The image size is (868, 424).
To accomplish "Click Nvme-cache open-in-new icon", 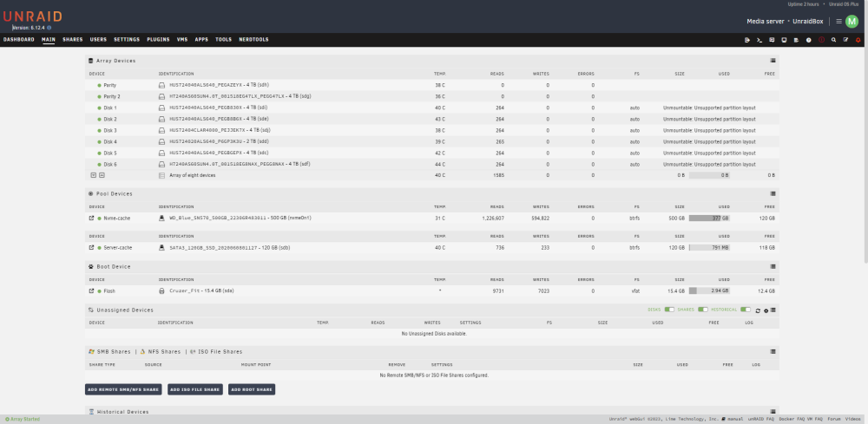I will 91,218.
